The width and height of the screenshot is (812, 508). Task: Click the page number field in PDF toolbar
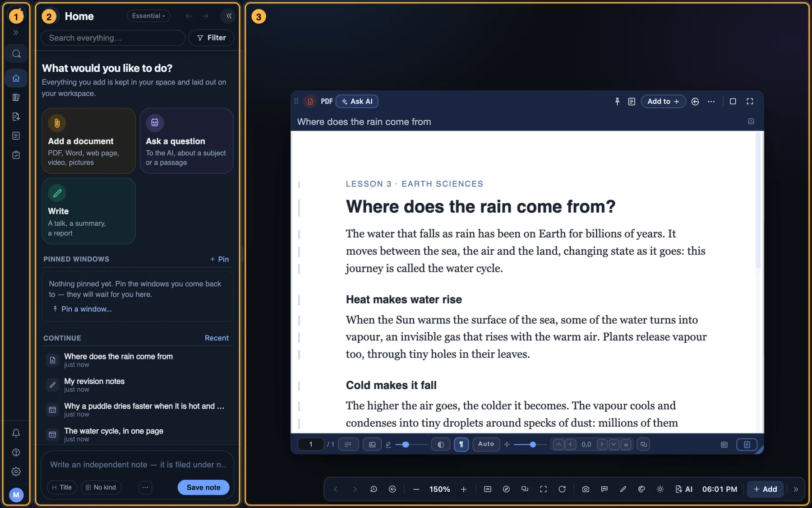click(311, 444)
